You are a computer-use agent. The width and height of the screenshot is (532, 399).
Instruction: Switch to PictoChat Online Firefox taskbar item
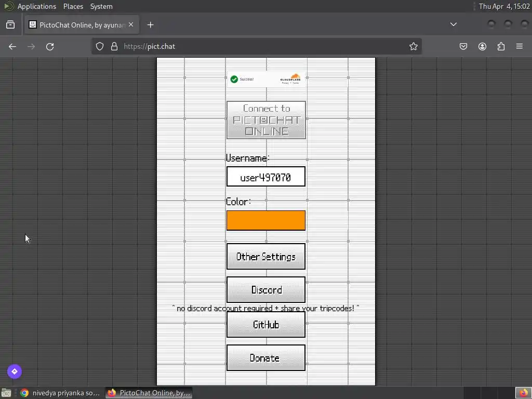(149, 393)
